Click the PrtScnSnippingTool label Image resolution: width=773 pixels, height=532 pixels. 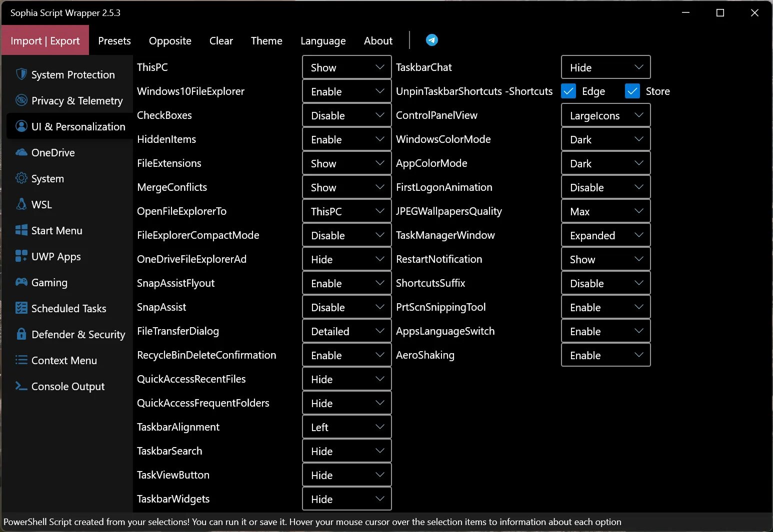tap(440, 307)
